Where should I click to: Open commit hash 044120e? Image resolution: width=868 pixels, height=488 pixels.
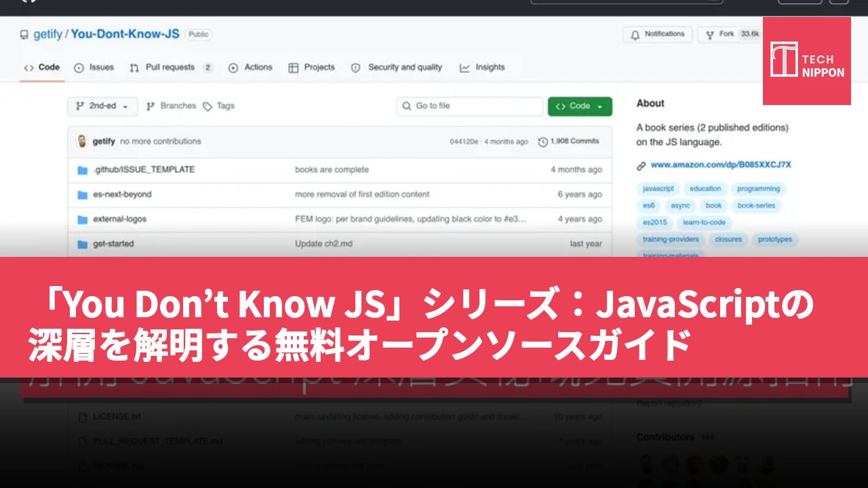464,142
